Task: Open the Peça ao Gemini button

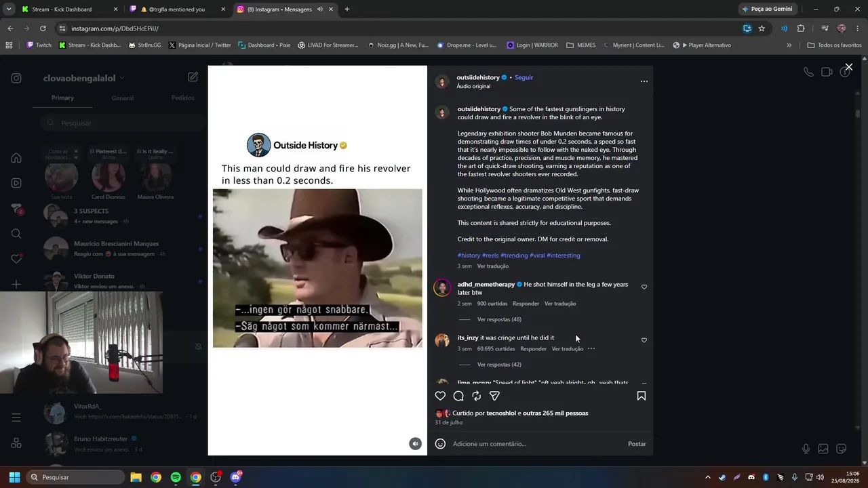Action: tap(767, 9)
